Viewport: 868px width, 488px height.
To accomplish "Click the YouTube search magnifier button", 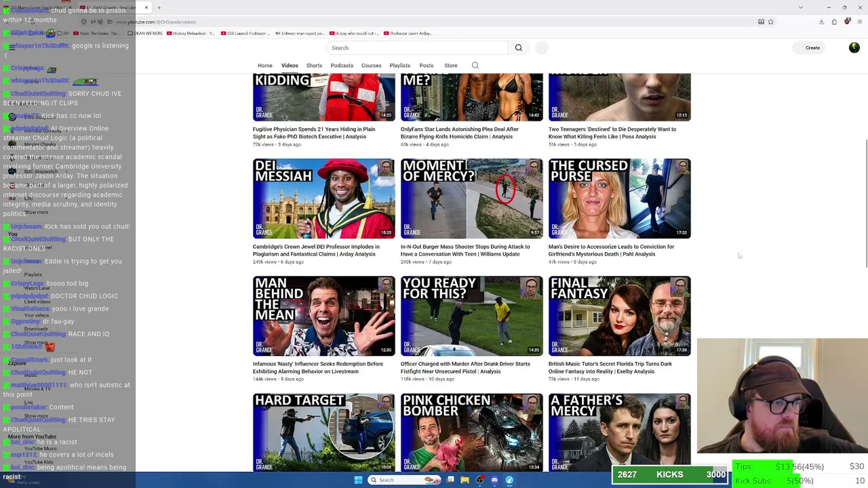I will [x=519, y=47].
